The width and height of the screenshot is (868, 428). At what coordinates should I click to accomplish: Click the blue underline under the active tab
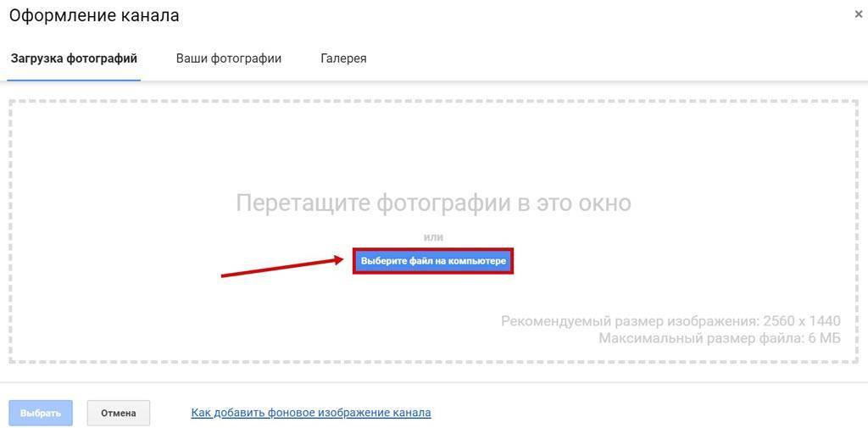(x=74, y=80)
